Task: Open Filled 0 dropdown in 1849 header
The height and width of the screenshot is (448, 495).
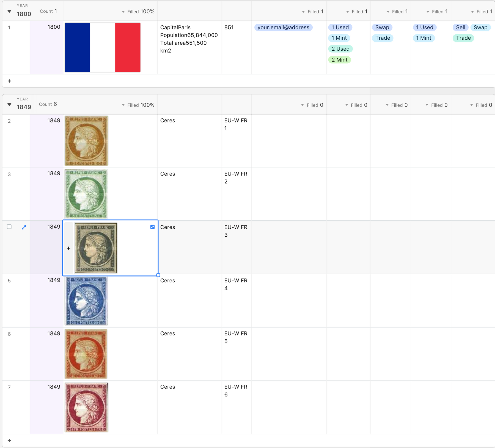Action: point(312,105)
